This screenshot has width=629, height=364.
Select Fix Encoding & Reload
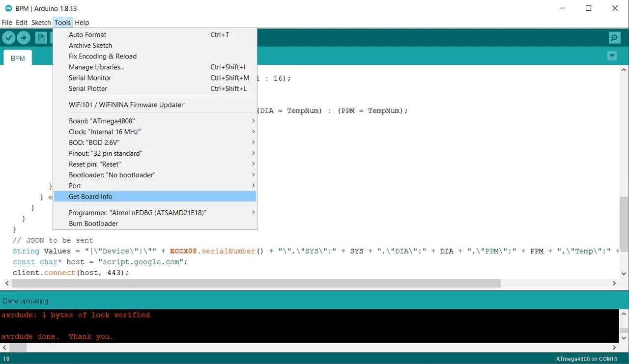[155, 56]
